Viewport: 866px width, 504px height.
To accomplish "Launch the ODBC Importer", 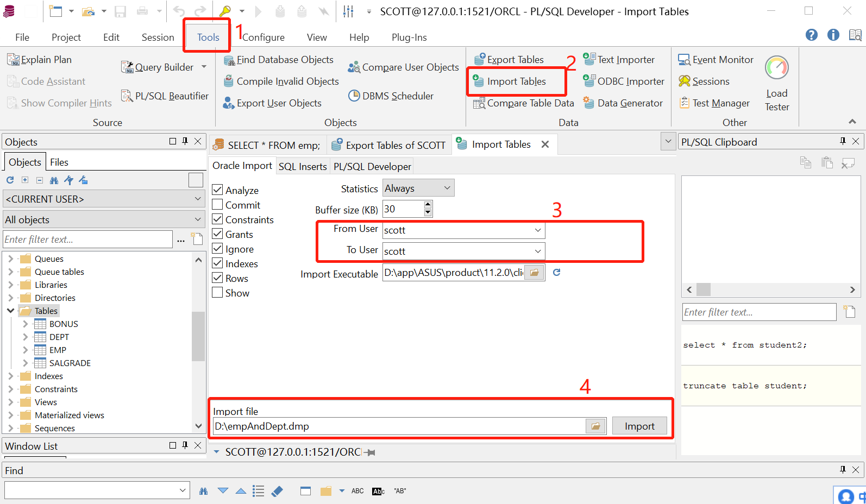I will click(624, 81).
